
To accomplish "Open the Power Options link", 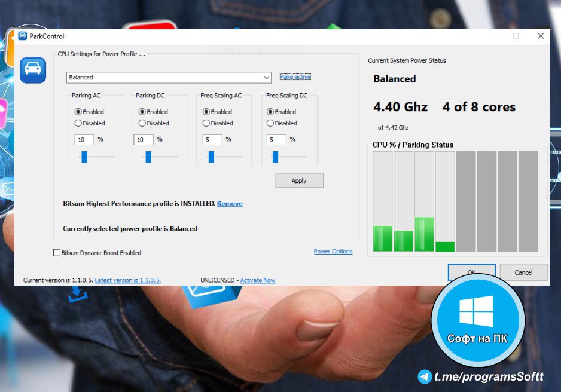I will (x=333, y=252).
